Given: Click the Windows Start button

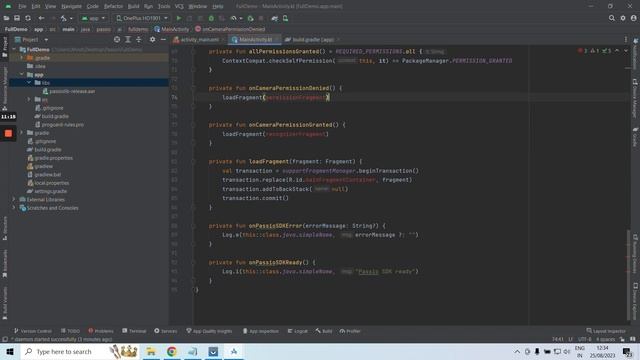Looking at the screenshot, I should [10, 351].
